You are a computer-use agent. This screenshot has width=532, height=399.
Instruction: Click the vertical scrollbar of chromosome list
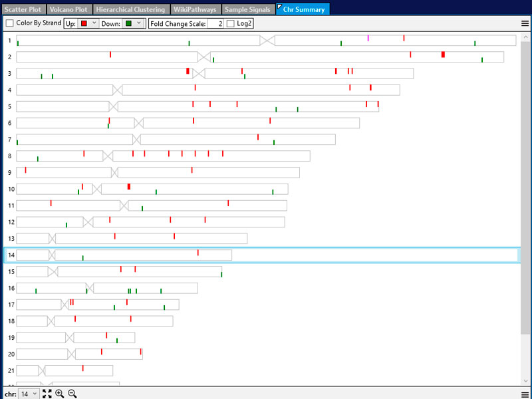click(525, 199)
